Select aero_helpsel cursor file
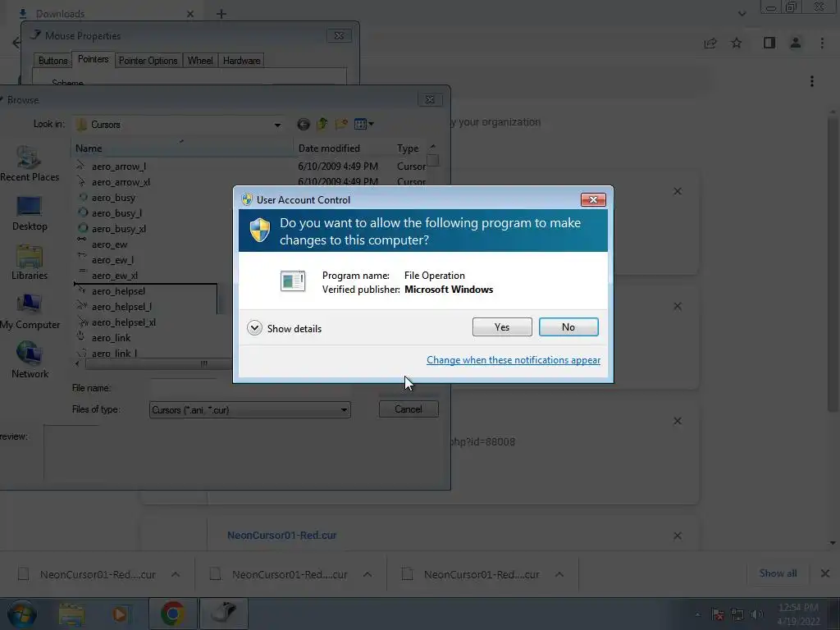Screen dimensions: 840x630 [x=118, y=291]
